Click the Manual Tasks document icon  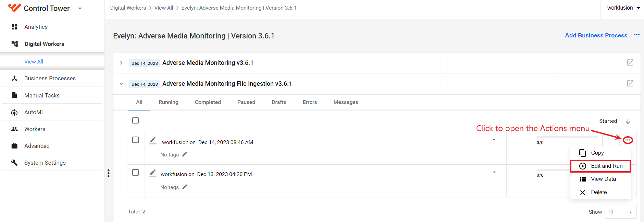point(14,95)
